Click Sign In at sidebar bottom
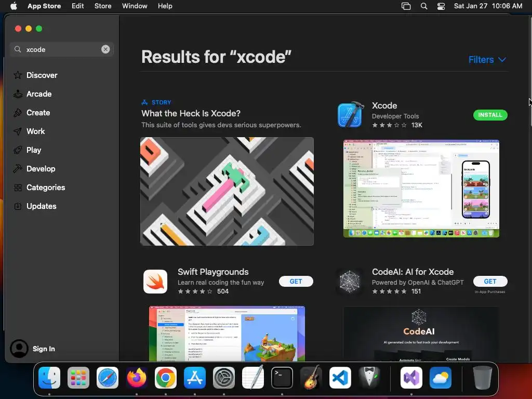Image resolution: width=532 pixels, height=399 pixels. coord(44,349)
